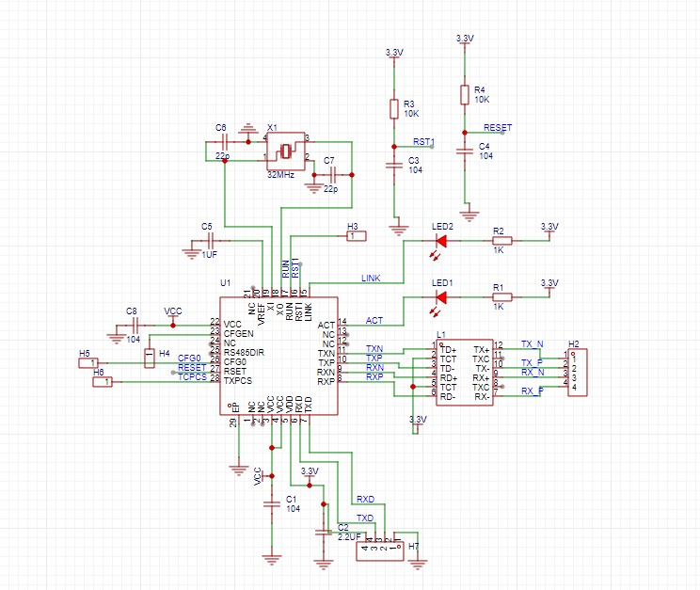Click the red LED1 diode symbol
This screenshot has height=590, width=700.
coord(440,297)
